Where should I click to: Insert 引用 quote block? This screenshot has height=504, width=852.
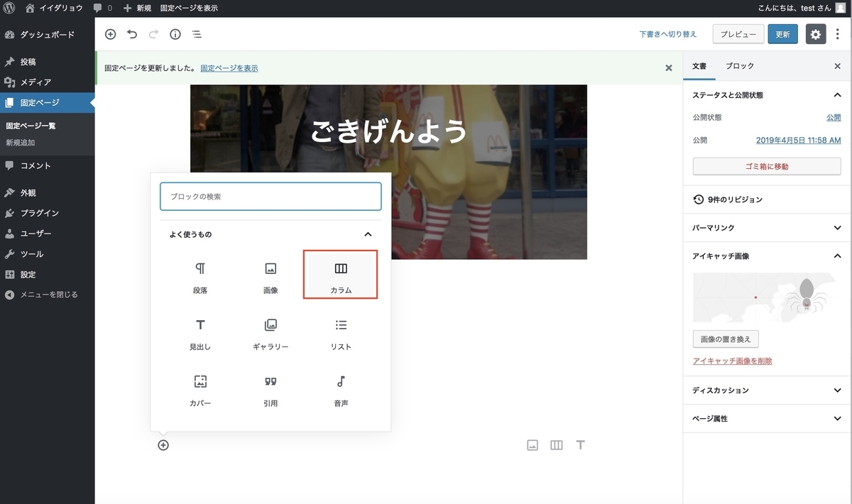click(271, 390)
